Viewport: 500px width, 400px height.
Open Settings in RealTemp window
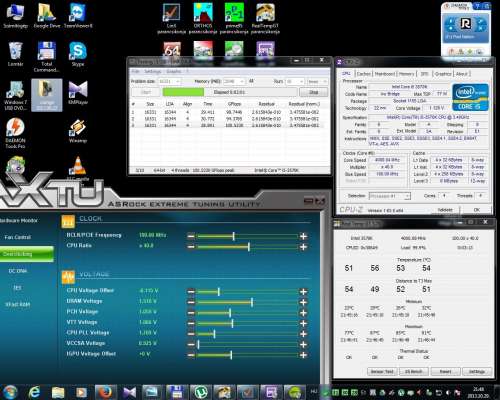point(477,371)
